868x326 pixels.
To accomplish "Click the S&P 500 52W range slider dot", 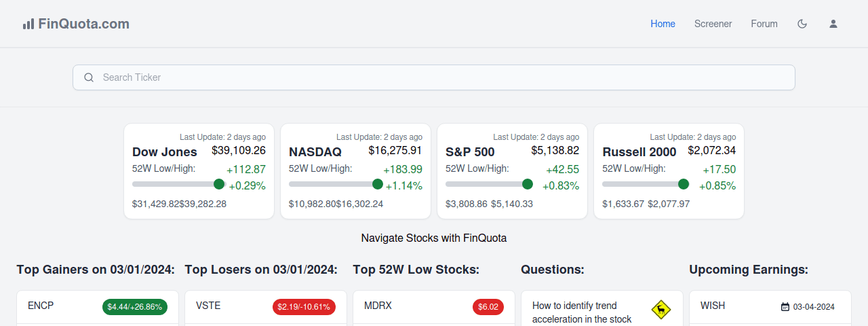I will 528,184.
